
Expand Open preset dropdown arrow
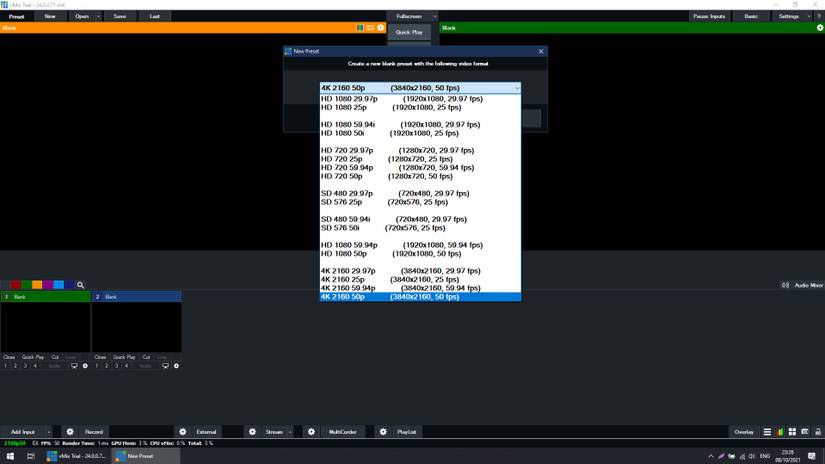click(x=98, y=16)
